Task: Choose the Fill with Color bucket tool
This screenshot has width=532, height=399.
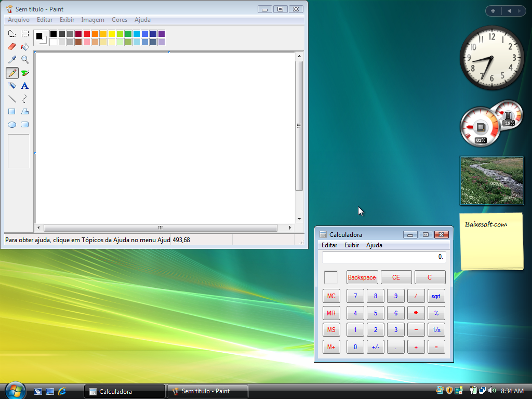Action: point(24,47)
